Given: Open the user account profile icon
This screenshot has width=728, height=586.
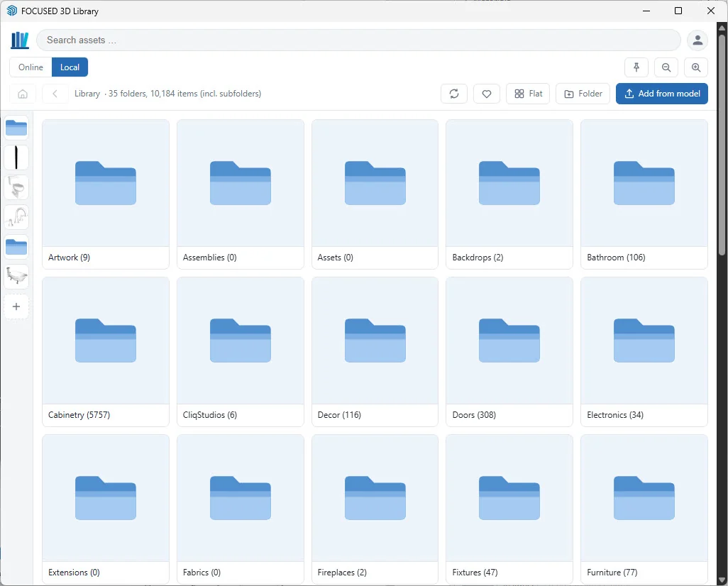Looking at the screenshot, I should coord(697,40).
